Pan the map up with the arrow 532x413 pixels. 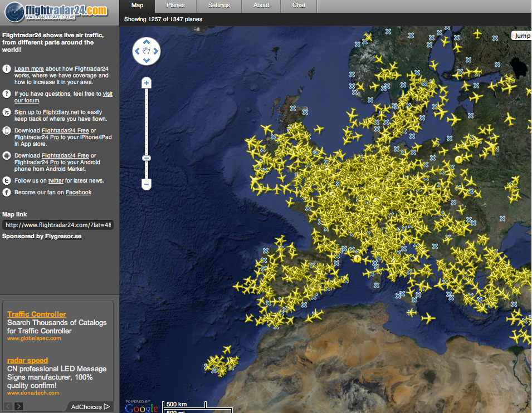coord(147,42)
